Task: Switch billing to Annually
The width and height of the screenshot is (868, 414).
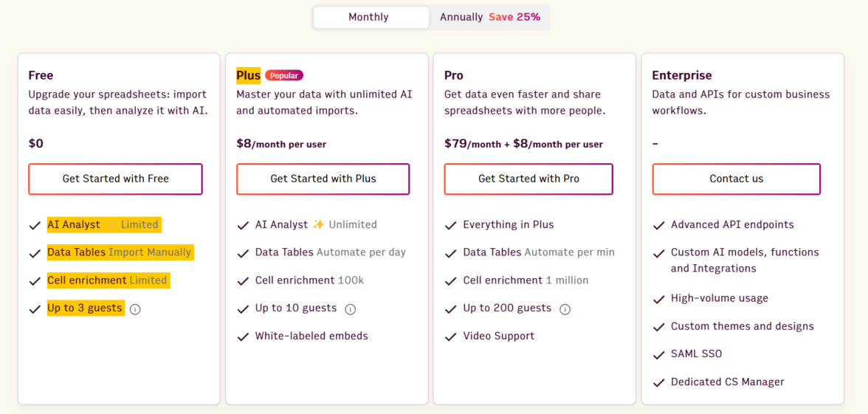Action: click(461, 17)
